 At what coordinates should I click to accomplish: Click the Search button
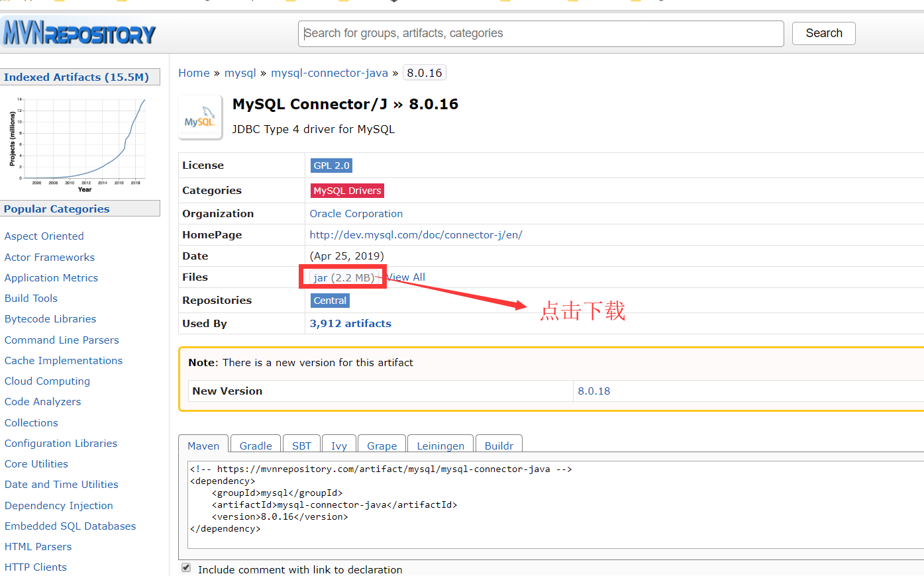pos(823,33)
